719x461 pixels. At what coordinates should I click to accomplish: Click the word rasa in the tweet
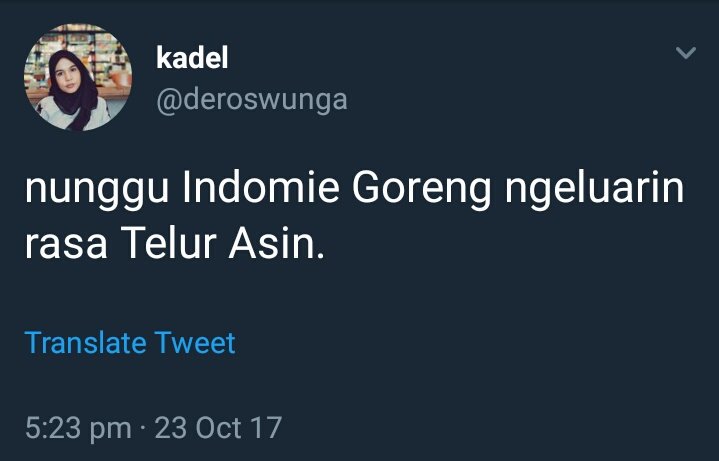pyautogui.click(x=66, y=245)
